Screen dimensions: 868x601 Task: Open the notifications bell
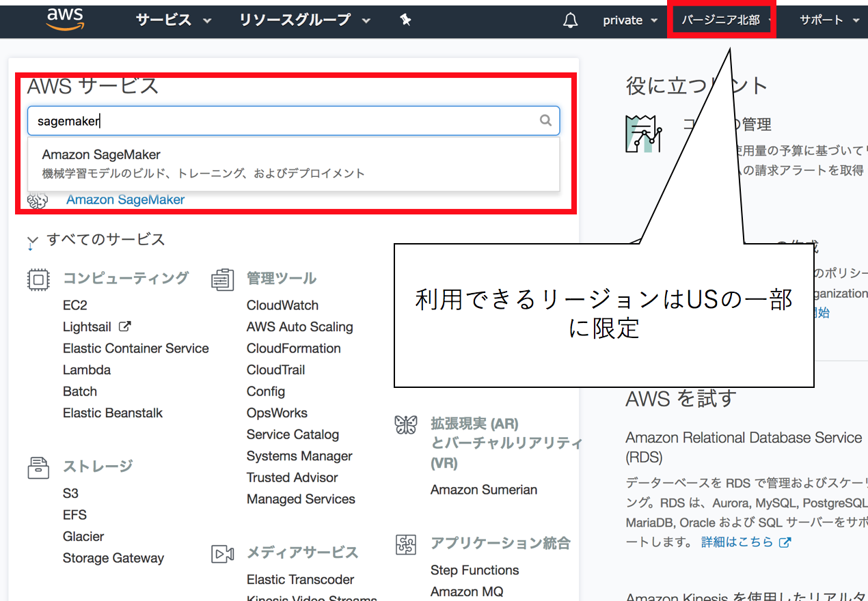click(570, 20)
